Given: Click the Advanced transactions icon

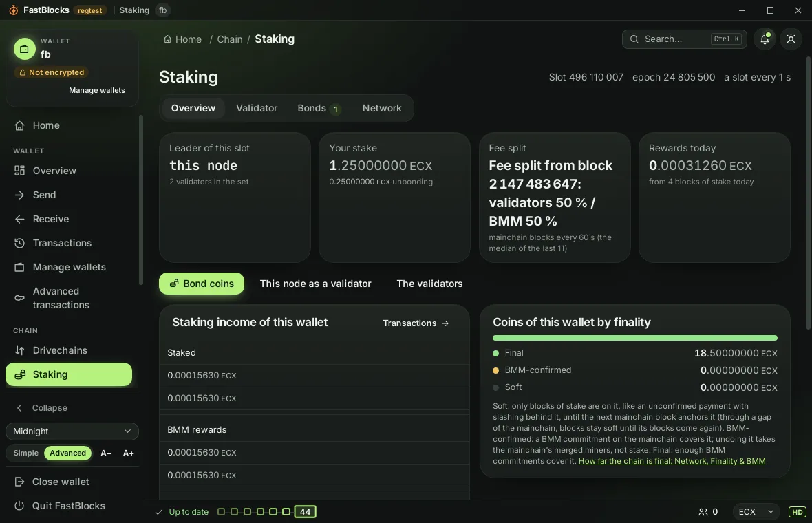Looking at the screenshot, I should click(20, 298).
